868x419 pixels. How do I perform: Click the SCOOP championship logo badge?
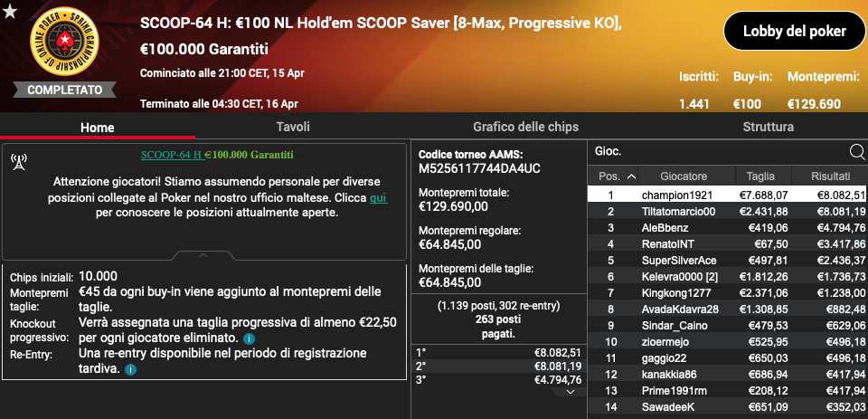65,41
